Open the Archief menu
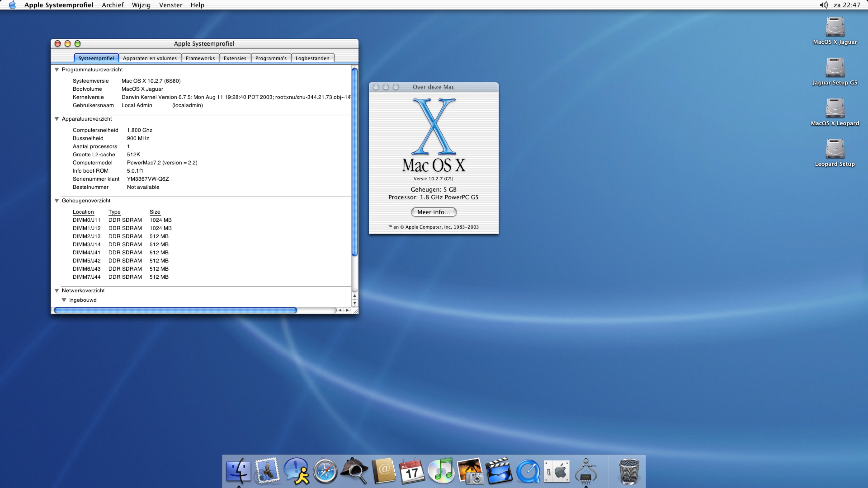Image resolution: width=868 pixels, height=488 pixels. pos(113,5)
